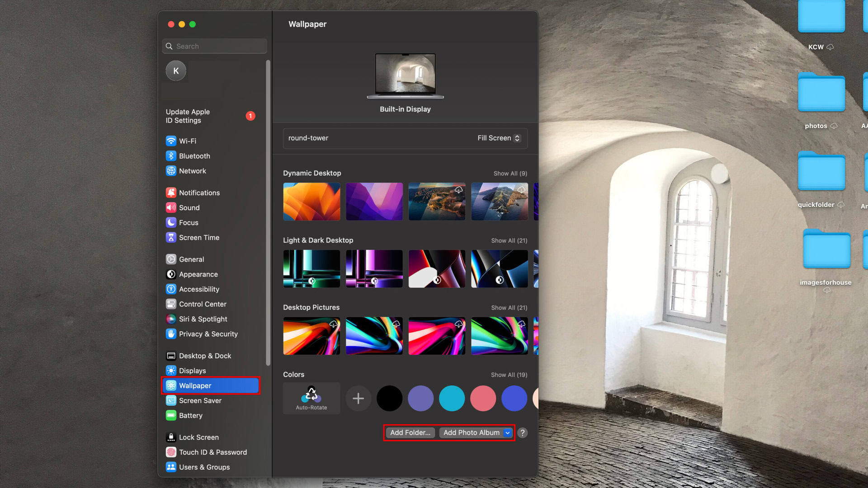This screenshot has width=868, height=488.
Task: Select Screen Saver in the sidebar
Action: click(200, 400)
